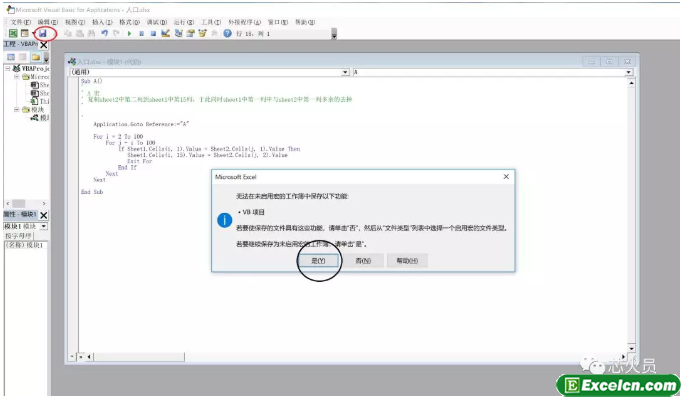Click the Reset stop square icon
The width and height of the screenshot is (681, 397).
coord(153,33)
